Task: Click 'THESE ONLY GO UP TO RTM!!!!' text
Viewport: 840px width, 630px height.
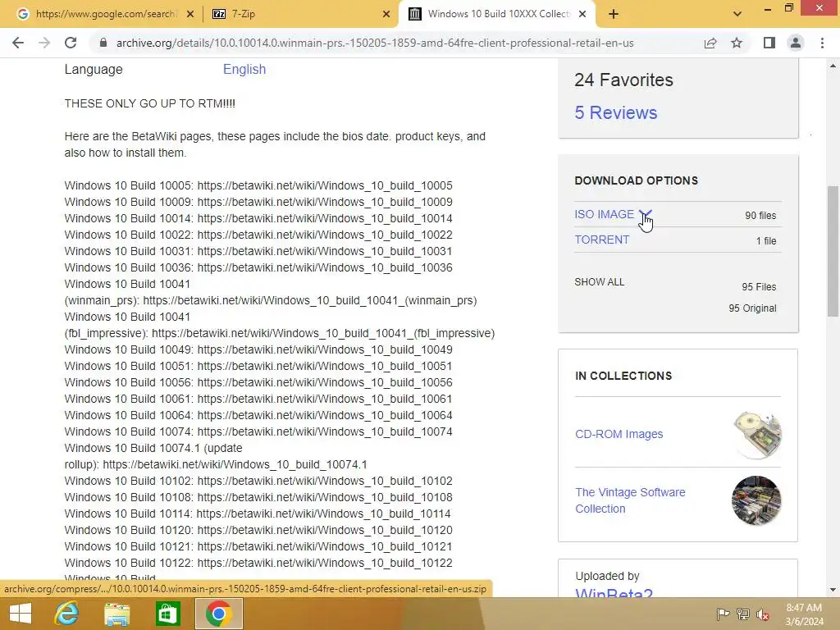Action: pyautogui.click(x=149, y=103)
